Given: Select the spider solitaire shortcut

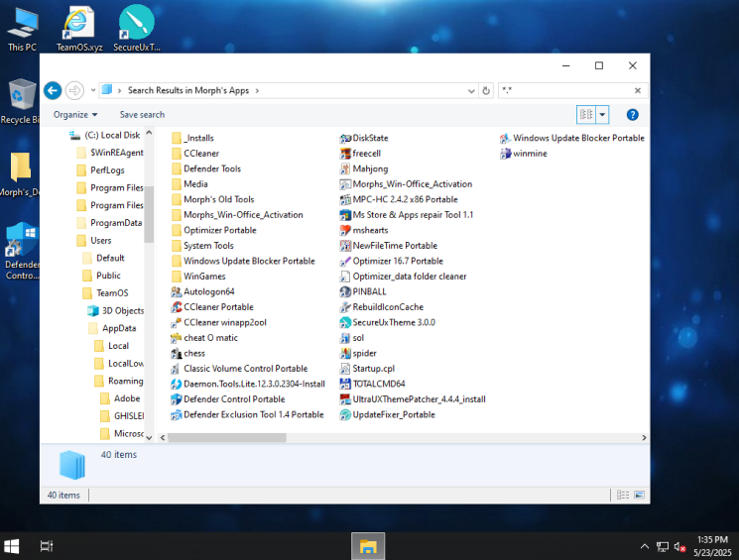Looking at the screenshot, I should (x=358, y=353).
